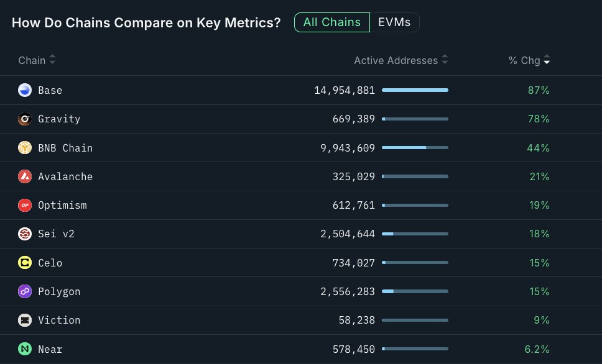
Task: Click the heading How Do Chains Compare
Action: [146, 22]
